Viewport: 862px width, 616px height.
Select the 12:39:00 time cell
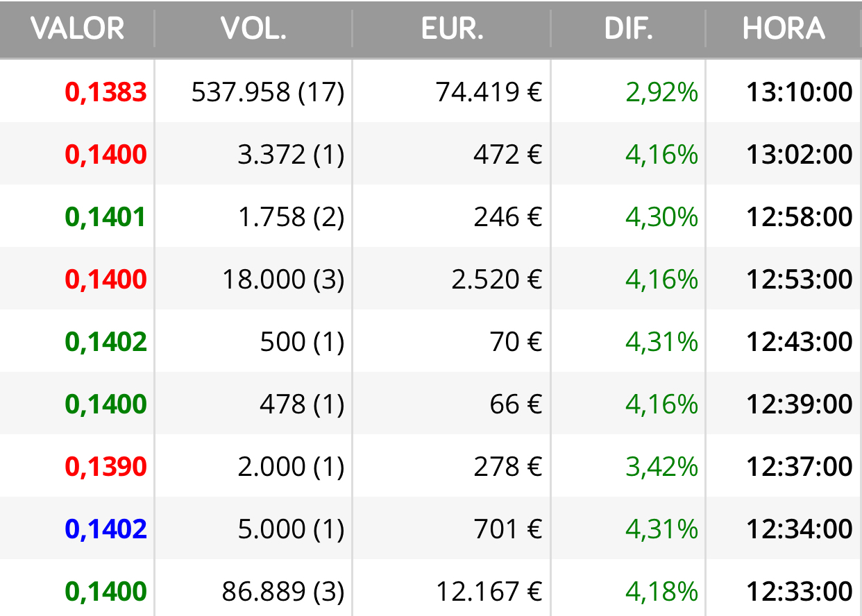pyautogui.click(x=800, y=404)
